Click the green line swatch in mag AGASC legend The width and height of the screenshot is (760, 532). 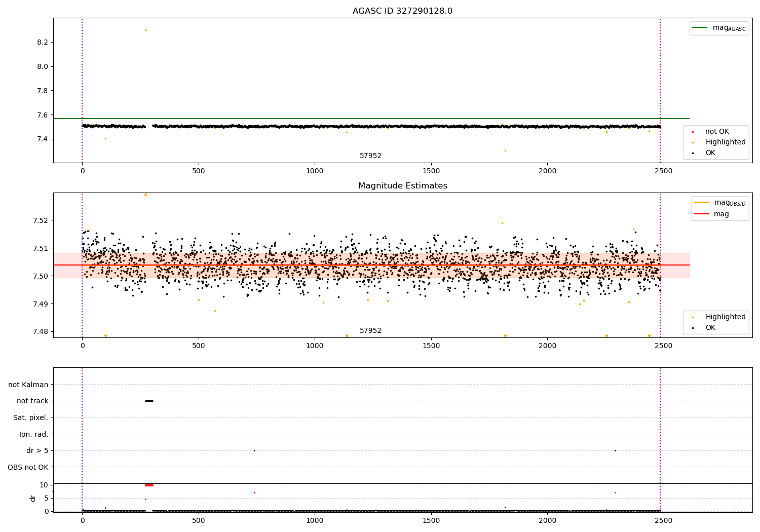pos(700,28)
